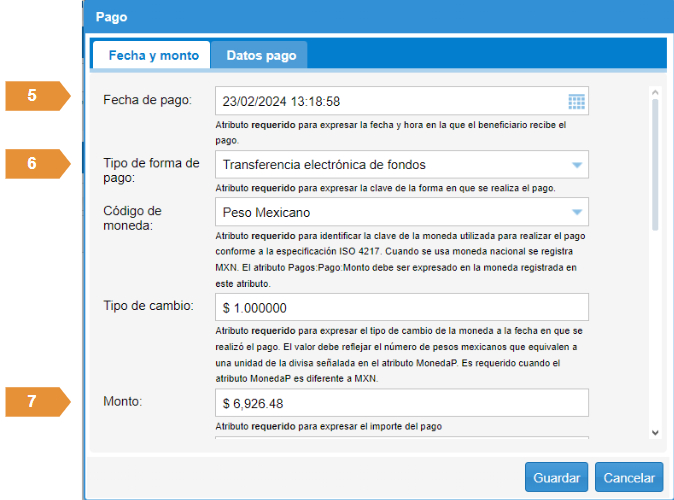The width and height of the screenshot is (674, 500).
Task: Switch to the Fecha y monto tab
Action: [x=153, y=56]
